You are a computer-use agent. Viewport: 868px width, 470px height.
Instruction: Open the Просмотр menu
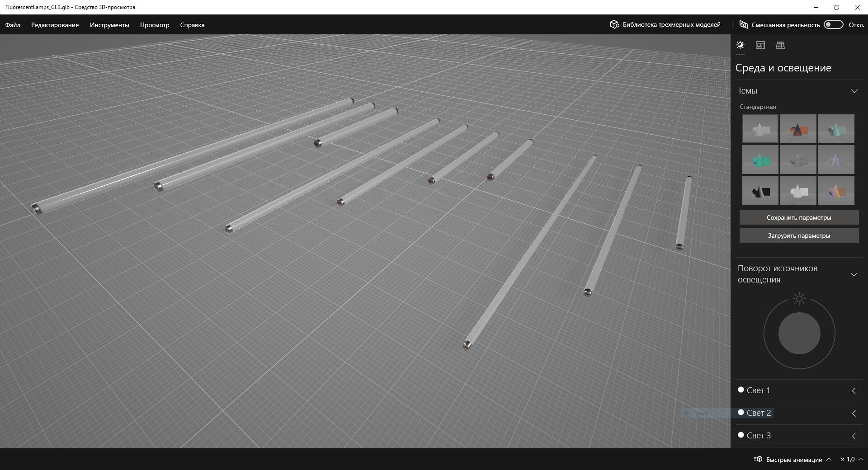coord(155,25)
